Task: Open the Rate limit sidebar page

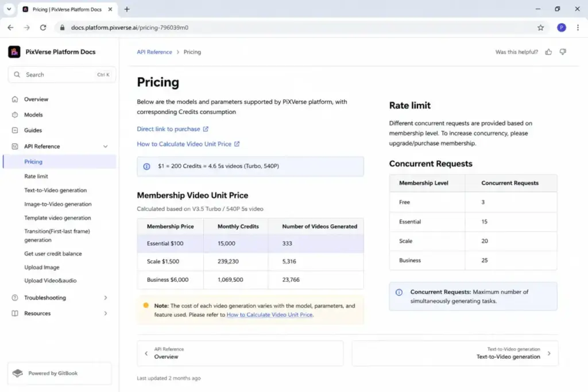Action: pos(36,176)
